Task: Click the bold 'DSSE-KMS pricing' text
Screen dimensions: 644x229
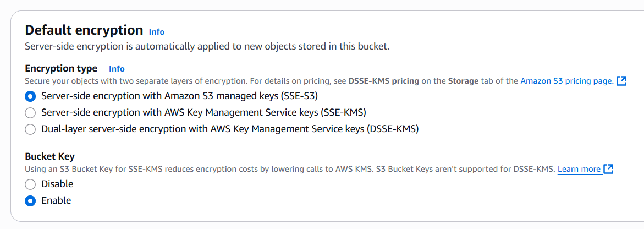Action: 384,81
